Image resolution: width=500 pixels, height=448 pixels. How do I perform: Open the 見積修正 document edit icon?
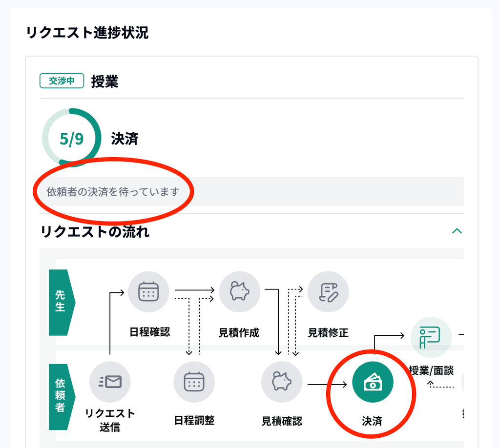[x=328, y=291]
